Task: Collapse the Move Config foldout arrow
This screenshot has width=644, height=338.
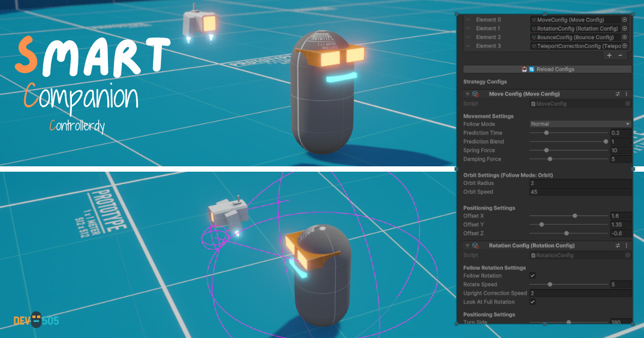Action: (x=467, y=94)
